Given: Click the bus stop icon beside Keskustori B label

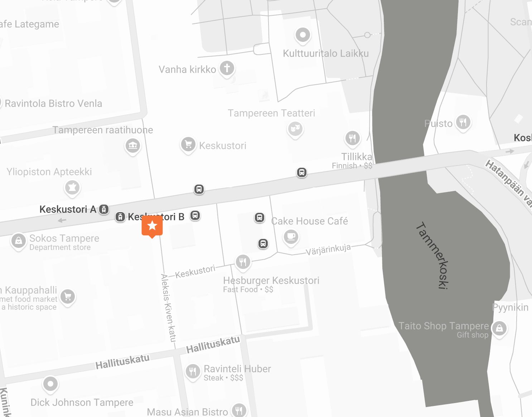Looking at the screenshot, I should tap(195, 215).
